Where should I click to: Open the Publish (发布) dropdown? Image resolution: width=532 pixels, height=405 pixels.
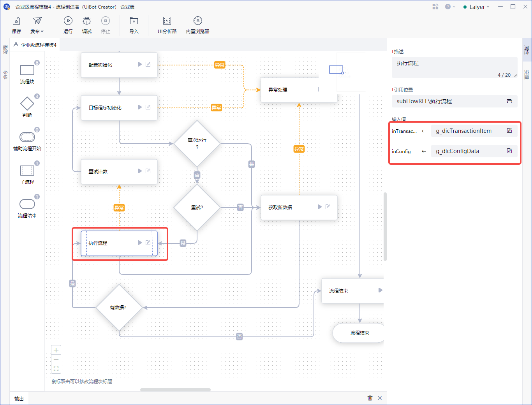37,25
